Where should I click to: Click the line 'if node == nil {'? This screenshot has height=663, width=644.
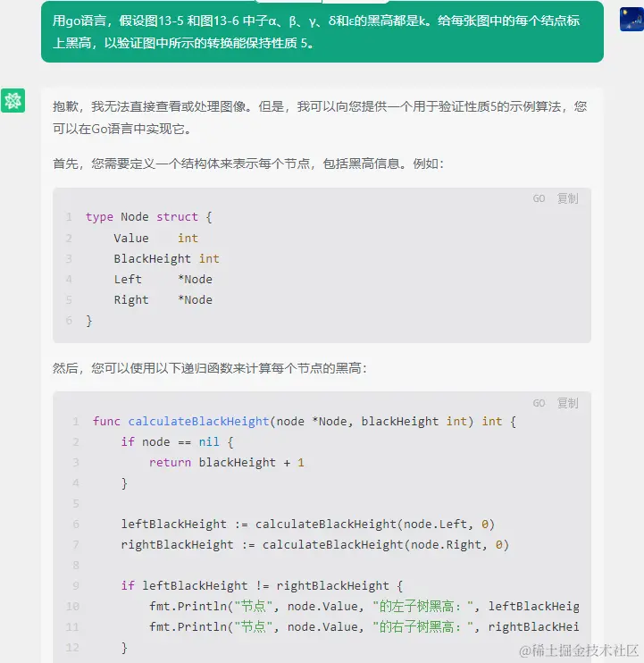click(177, 442)
